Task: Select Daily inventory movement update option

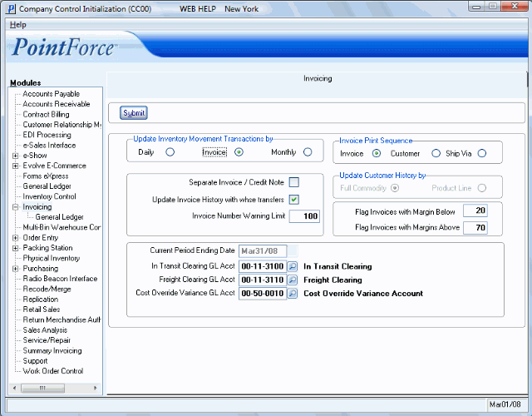Action: point(170,152)
